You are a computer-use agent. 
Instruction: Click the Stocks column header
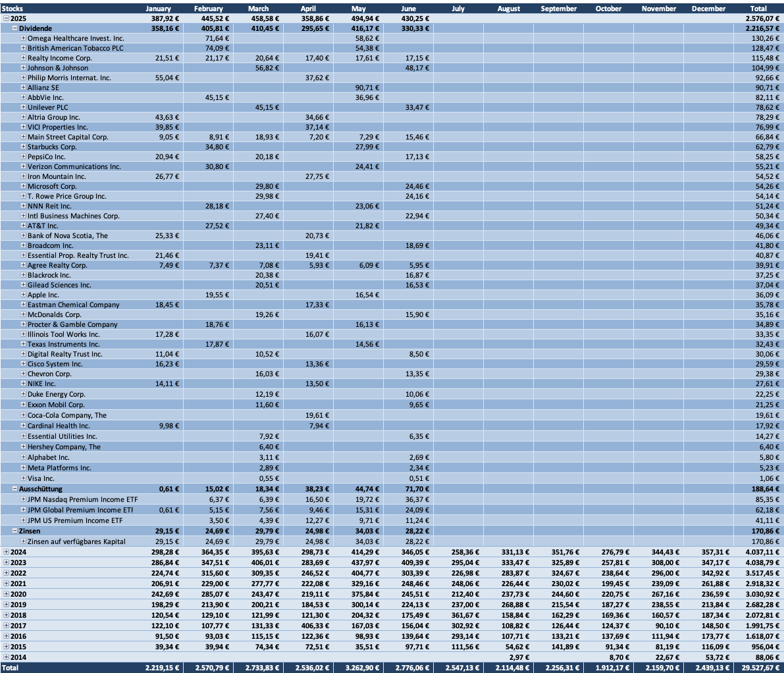point(13,9)
